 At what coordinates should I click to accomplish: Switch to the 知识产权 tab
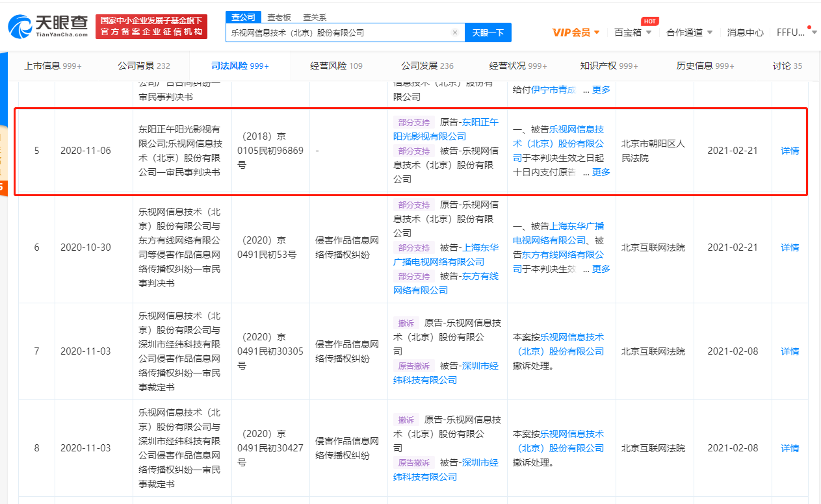coord(609,66)
